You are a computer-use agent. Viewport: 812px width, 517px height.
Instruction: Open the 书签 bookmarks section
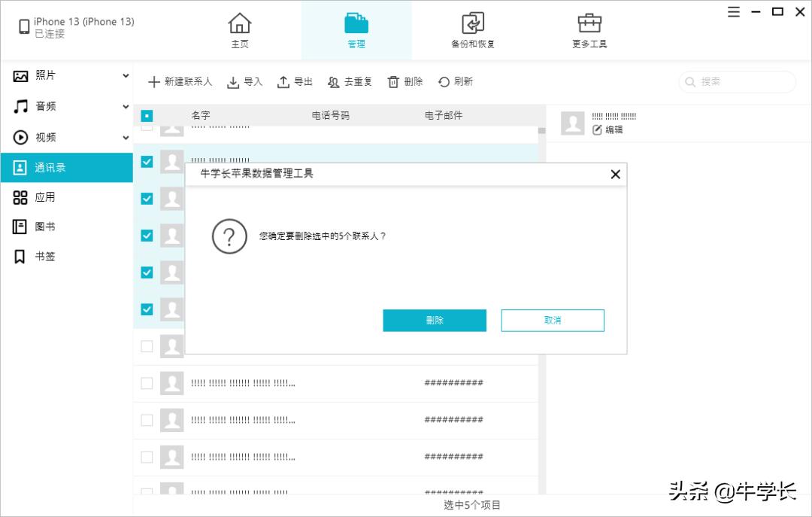pos(44,257)
